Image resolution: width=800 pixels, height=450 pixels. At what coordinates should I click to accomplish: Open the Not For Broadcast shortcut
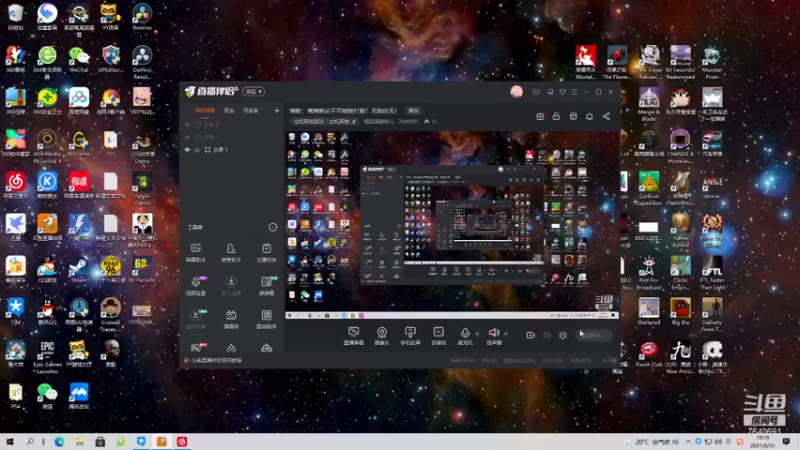pos(648,273)
